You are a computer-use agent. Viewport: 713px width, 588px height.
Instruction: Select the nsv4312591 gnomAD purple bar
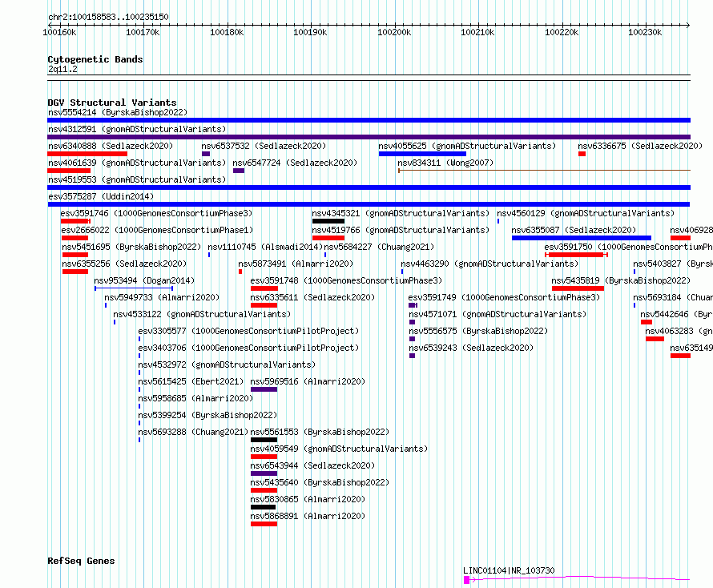pyautogui.click(x=369, y=137)
